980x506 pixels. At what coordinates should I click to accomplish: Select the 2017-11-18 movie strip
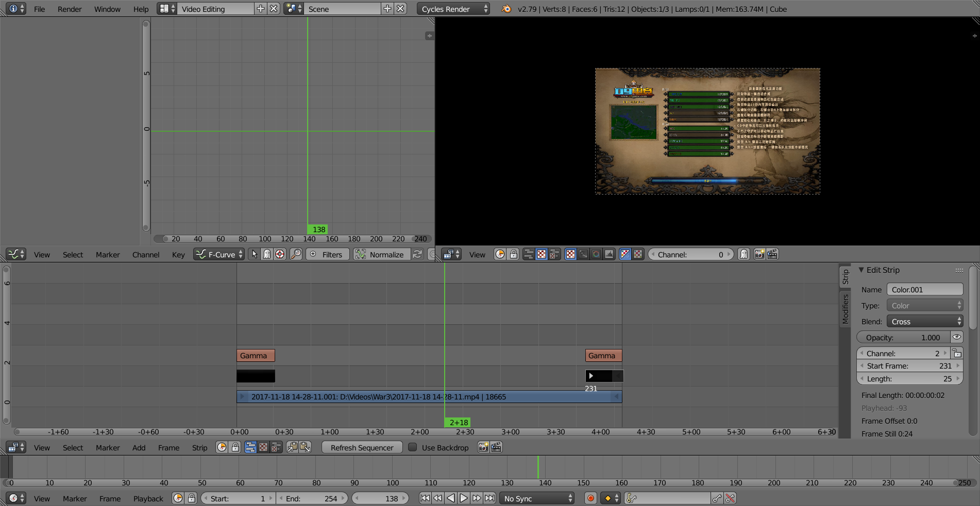[x=429, y=396]
